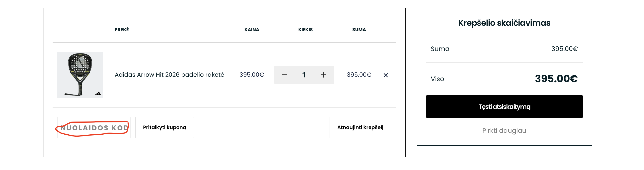Viewport: 644px width, 170px height.
Task: Click the KIEKIS column header
Action: (305, 30)
